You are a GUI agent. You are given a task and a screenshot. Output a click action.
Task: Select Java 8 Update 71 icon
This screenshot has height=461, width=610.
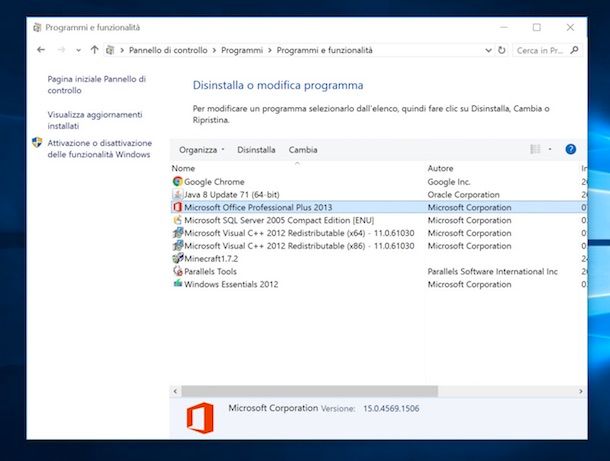pos(178,194)
